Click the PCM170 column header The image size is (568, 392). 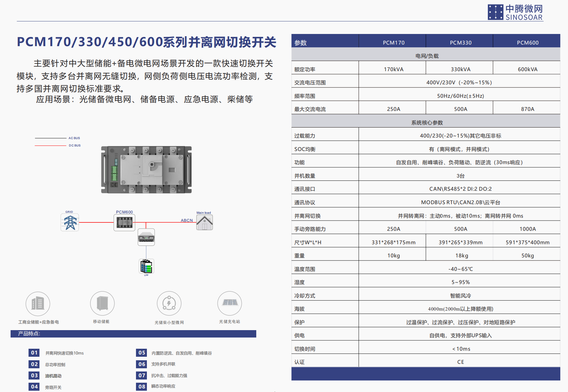[x=394, y=43]
